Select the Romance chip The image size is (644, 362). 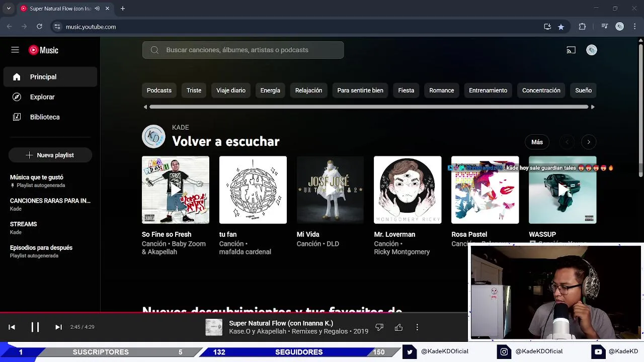(x=442, y=90)
